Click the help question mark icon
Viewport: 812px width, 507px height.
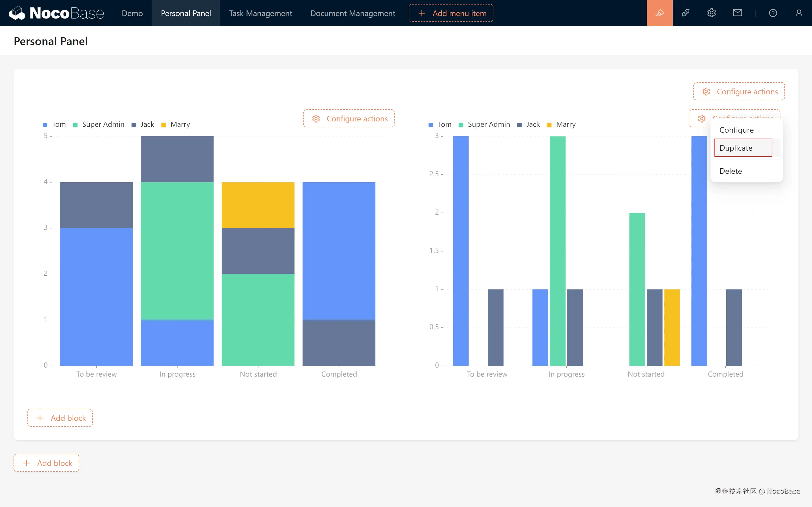click(x=773, y=13)
